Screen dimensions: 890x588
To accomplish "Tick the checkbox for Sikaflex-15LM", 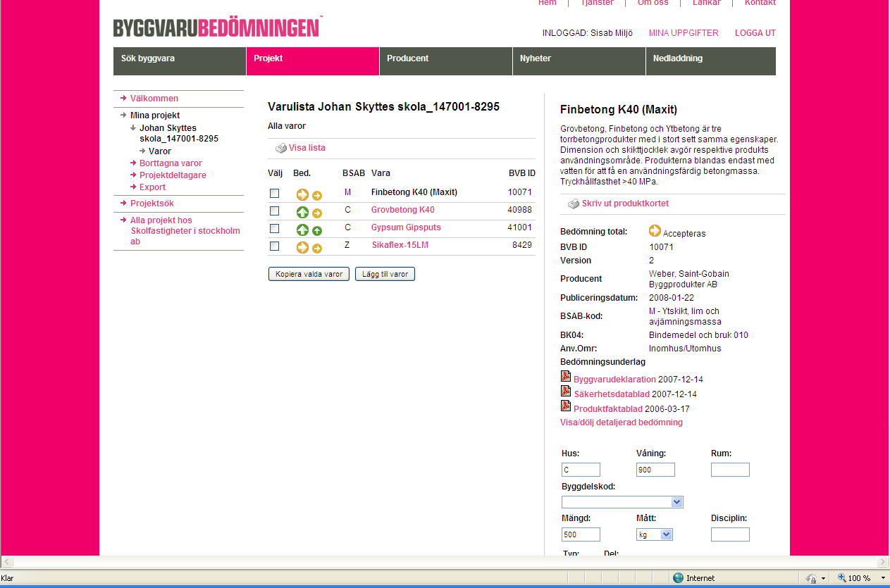I will tap(274, 246).
